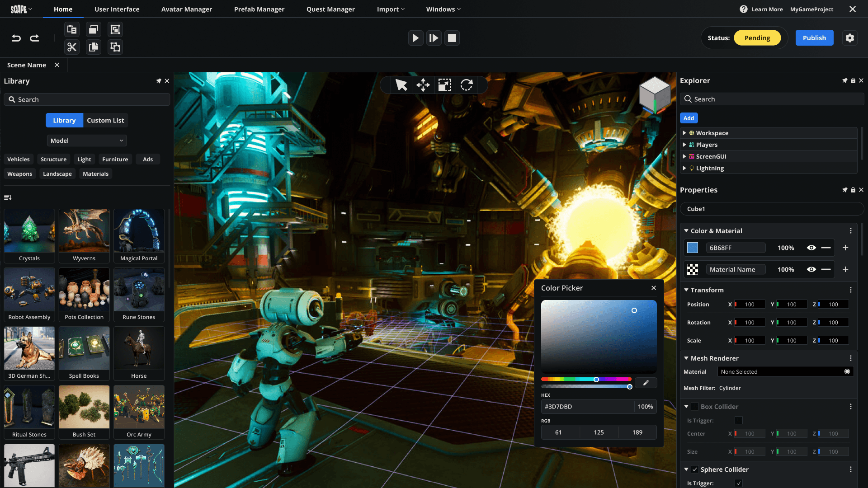
Task: Open settings gear next to Publish
Action: [x=850, y=38]
